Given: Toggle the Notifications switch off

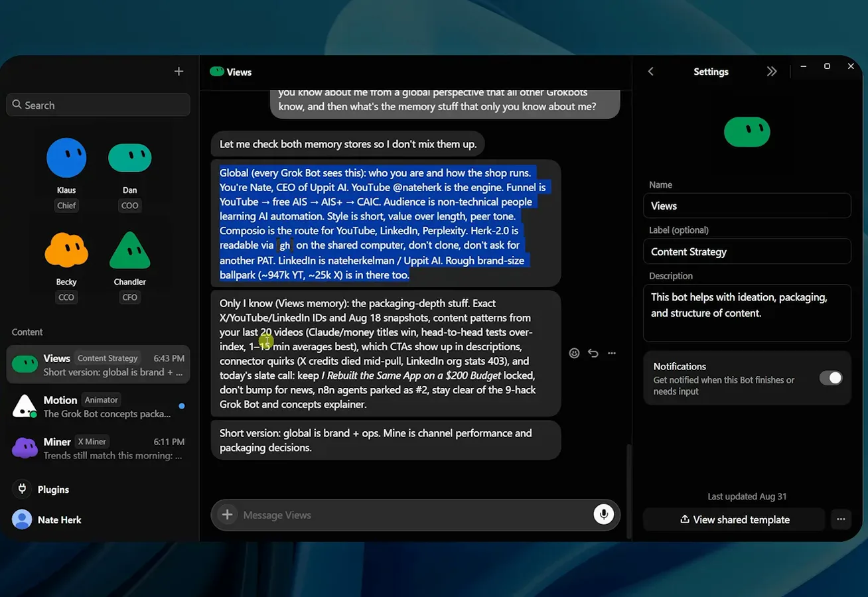Looking at the screenshot, I should pos(830,377).
